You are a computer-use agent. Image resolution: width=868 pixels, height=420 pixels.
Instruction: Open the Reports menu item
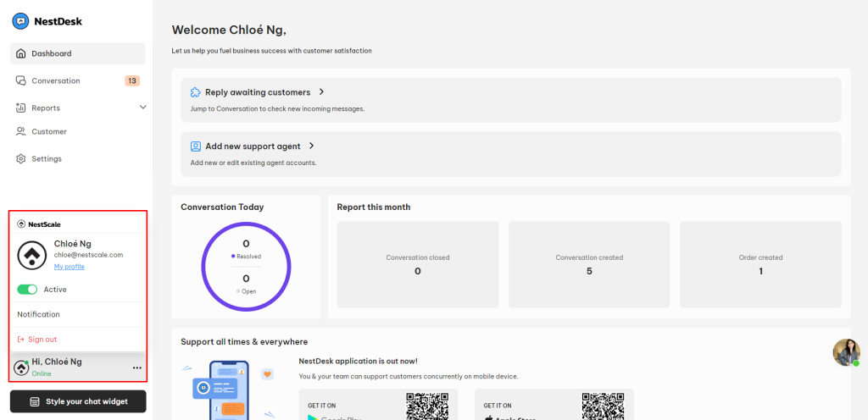[77, 108]
